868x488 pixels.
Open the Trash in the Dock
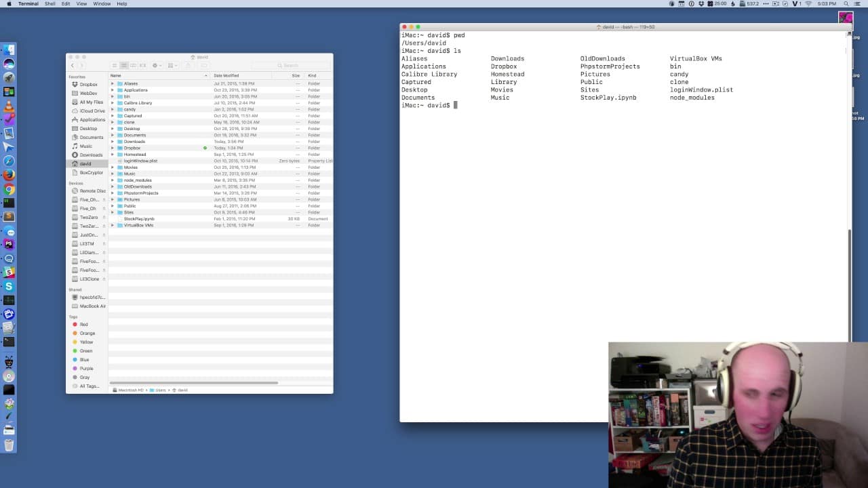(x=9, y=445)
